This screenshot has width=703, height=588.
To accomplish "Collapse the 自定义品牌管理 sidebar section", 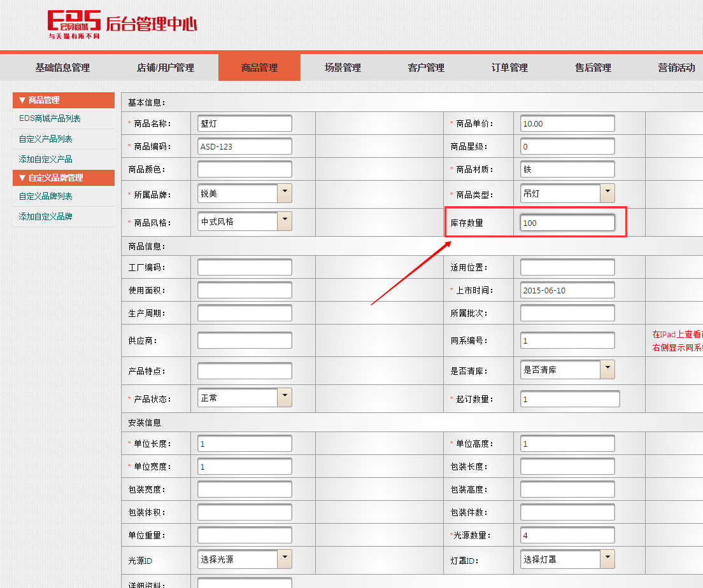I will pos(64,178).
